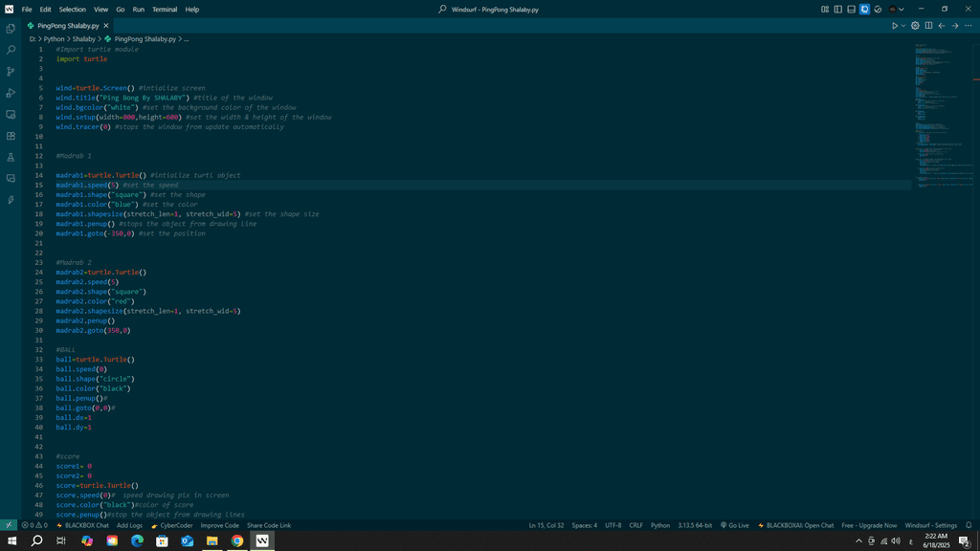Screen dimensions: 980x551
Task: Click CyberCoder in the status bar
Action: click(x=172, y=525)
